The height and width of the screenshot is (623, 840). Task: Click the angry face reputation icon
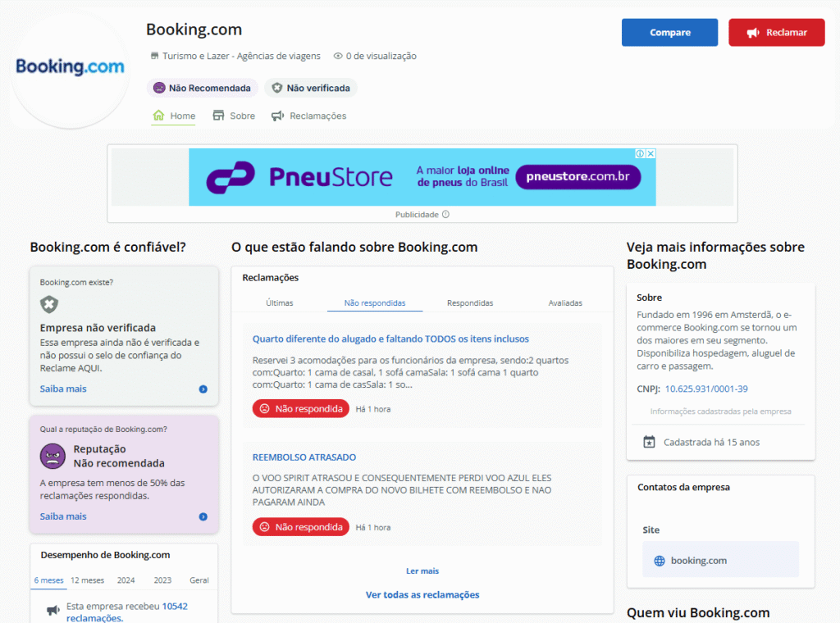[52, 456]
